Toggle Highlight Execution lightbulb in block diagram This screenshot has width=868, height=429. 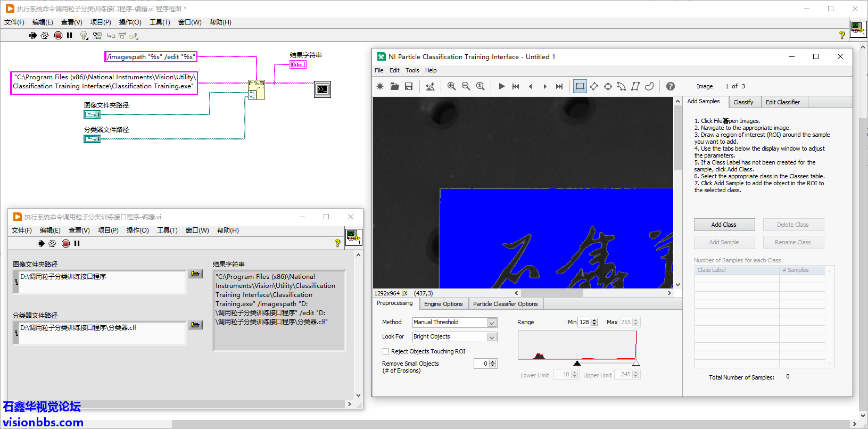click(x=84, y=35)
